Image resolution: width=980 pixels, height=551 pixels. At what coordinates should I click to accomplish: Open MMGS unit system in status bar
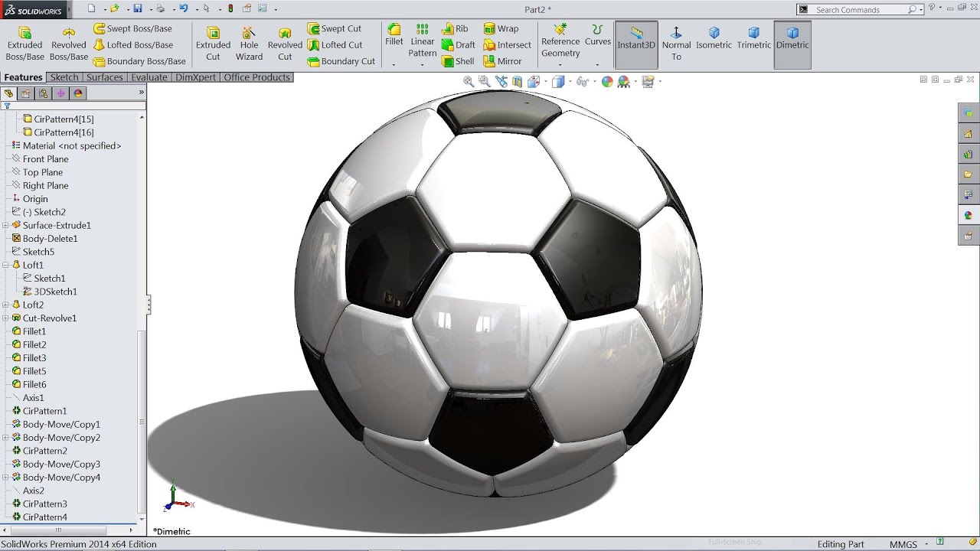[x=903, y=544]
